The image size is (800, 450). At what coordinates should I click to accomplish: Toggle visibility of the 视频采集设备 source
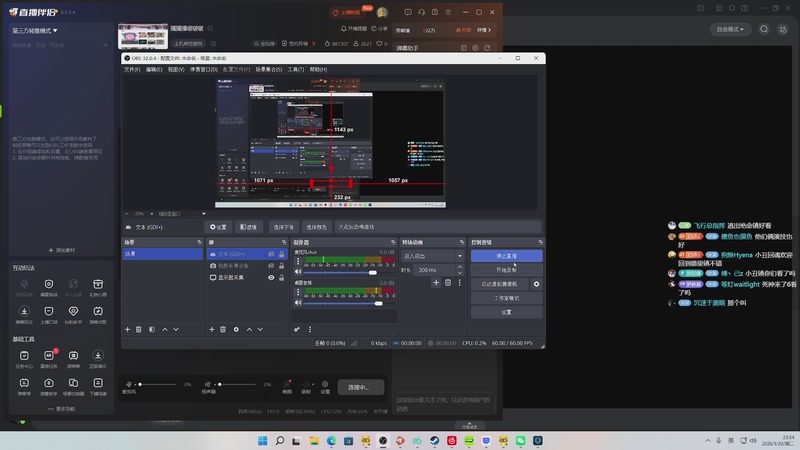[x=271, y=266]
